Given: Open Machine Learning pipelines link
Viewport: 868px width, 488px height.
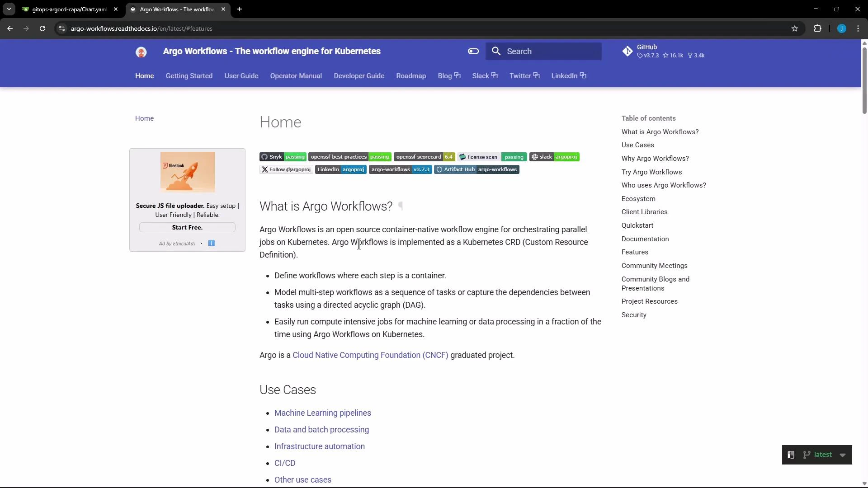Looking at the screenshot, I should 323,413.
